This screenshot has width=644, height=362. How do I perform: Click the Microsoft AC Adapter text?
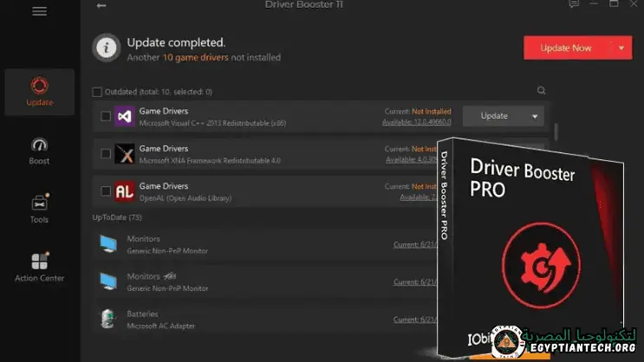click(160, 326)
